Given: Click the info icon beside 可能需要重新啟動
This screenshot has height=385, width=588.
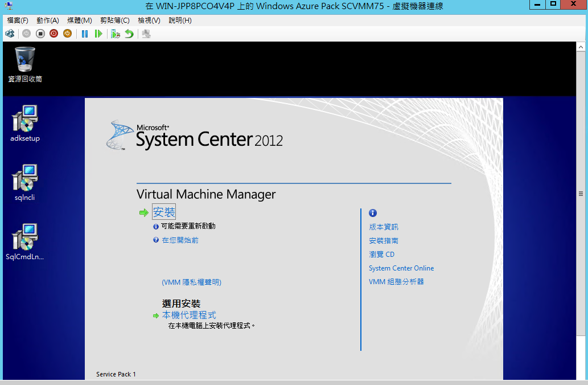Looking at the screenshot, I should pyautogui.click(x=156, y=227).
